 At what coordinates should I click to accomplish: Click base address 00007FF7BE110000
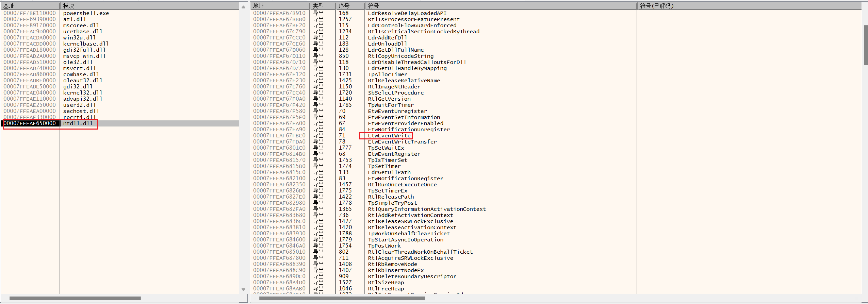tap(30, 13)
